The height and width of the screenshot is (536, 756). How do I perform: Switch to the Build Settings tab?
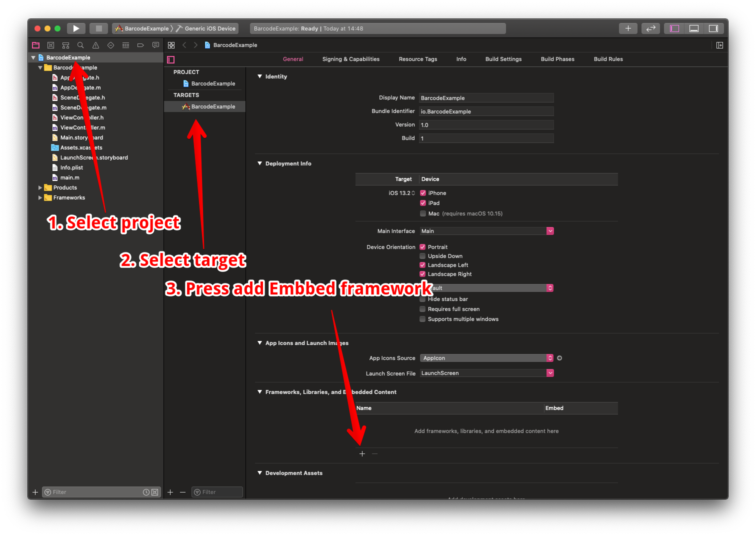(503, 59)
